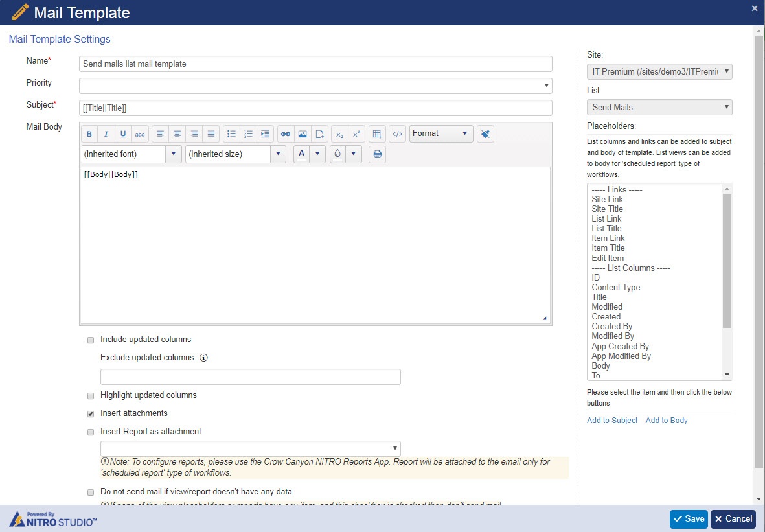
Task: Close dialog with top-right X
Action: [x=755, y=8]
